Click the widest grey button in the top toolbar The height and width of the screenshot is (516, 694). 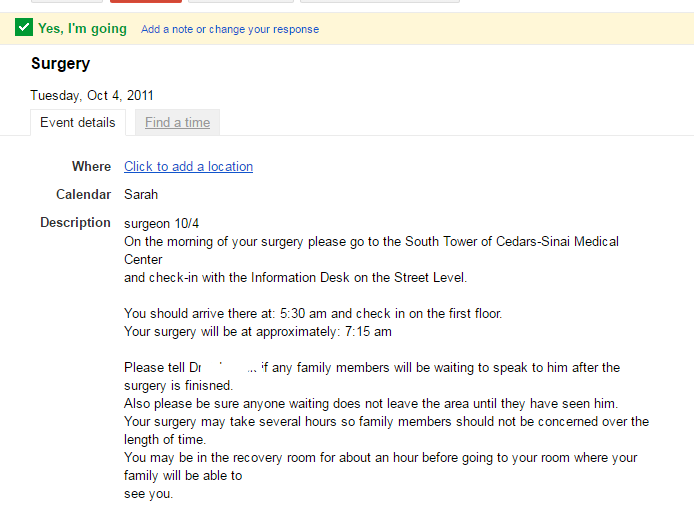(x=380, y=1)
